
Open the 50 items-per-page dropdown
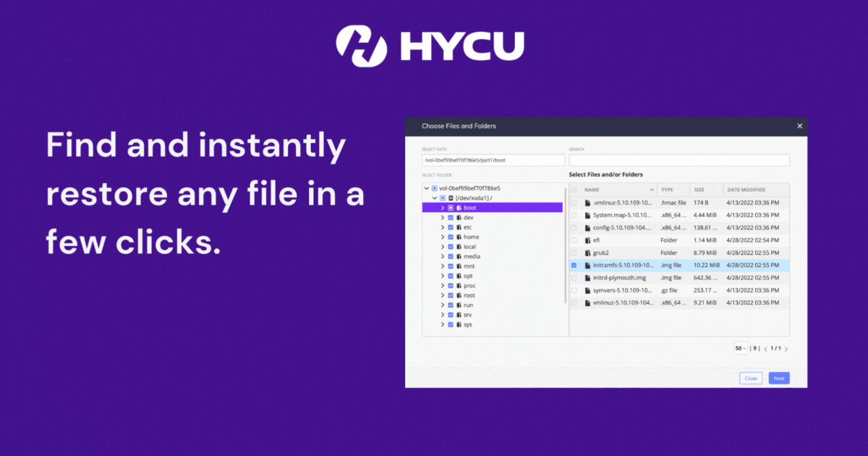(x=740, y=348)
